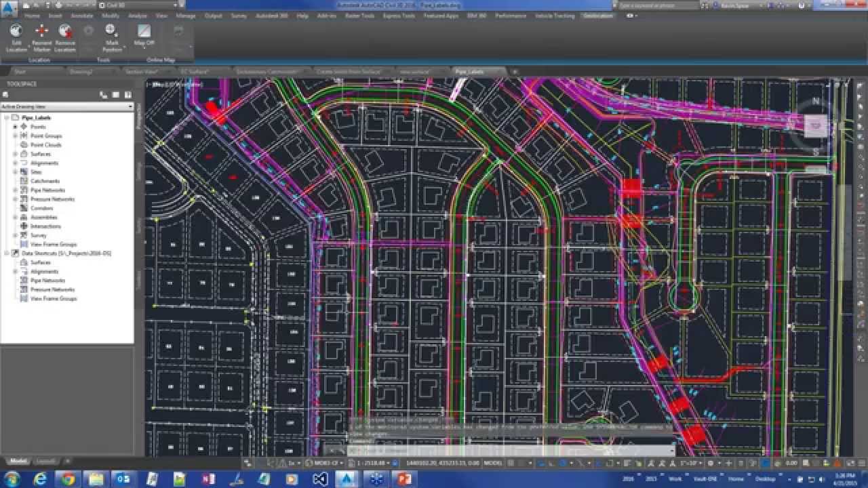Expand the Data Shortcuts node

tap(5, 253)
